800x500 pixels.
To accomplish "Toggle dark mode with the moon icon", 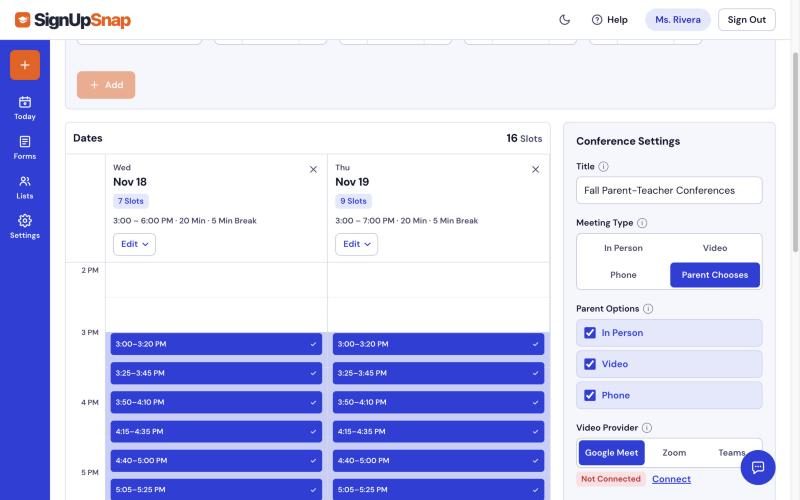I will 564,20.
